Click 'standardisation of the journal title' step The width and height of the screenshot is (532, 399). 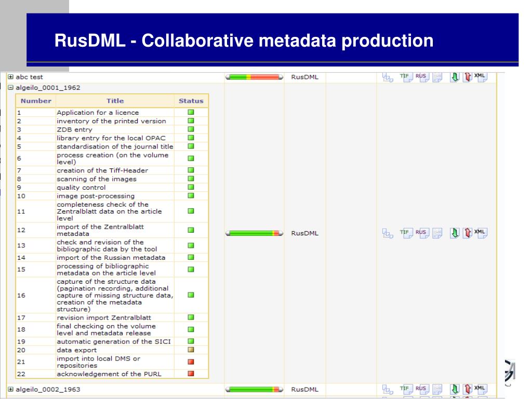tap(115, 147)
